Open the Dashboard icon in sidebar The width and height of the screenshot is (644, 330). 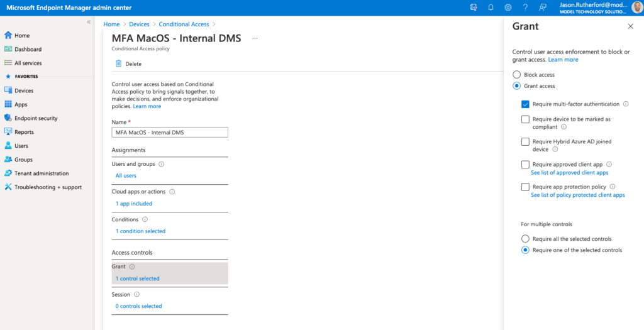[x=8, y=49]
